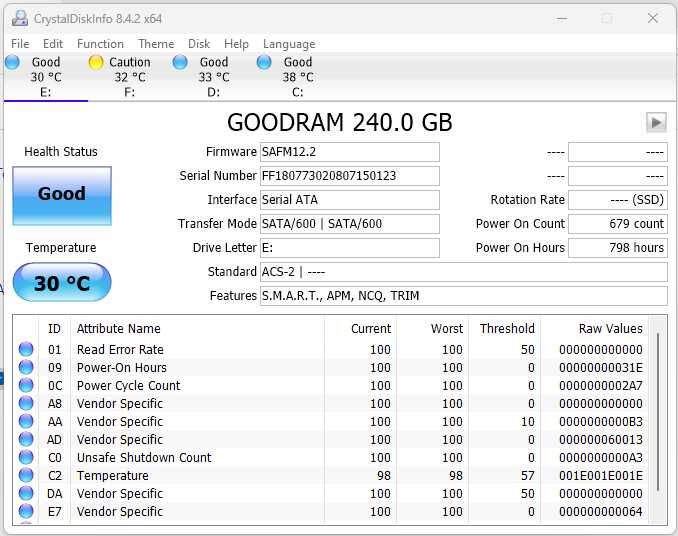Click the Firmware field SAFM12.2
This screenshot has height=536, width=678.
tap(349, 152)
